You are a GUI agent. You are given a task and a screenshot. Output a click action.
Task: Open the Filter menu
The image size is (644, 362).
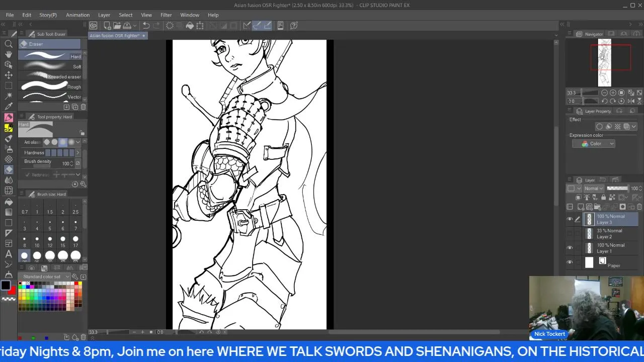click(x=166, y=15)
